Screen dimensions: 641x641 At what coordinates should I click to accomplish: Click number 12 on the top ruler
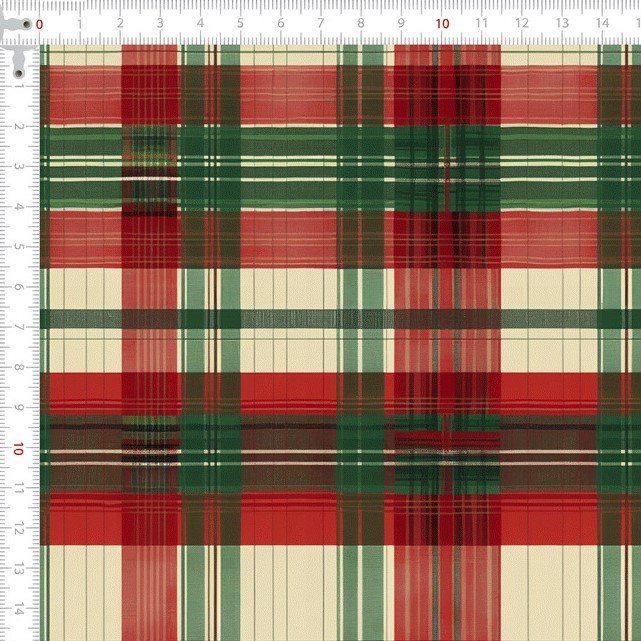(521, 24)
